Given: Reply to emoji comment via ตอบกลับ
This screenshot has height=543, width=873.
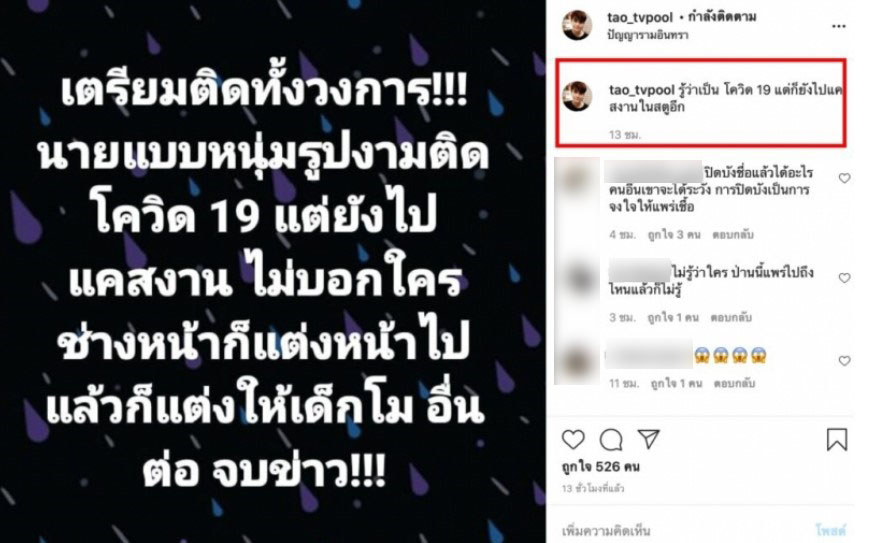Looking at the screenshot, I should [x=734, y=383].
